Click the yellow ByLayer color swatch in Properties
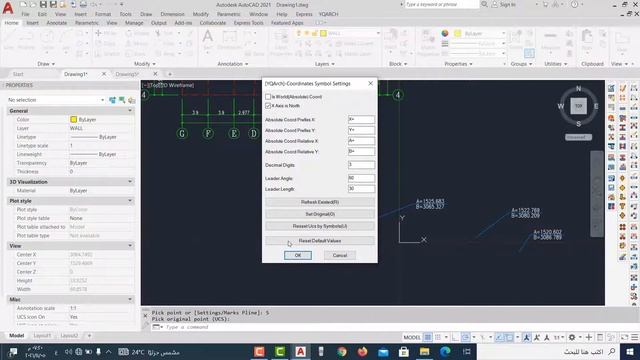640x360 pixels. (x=73, y=120)
